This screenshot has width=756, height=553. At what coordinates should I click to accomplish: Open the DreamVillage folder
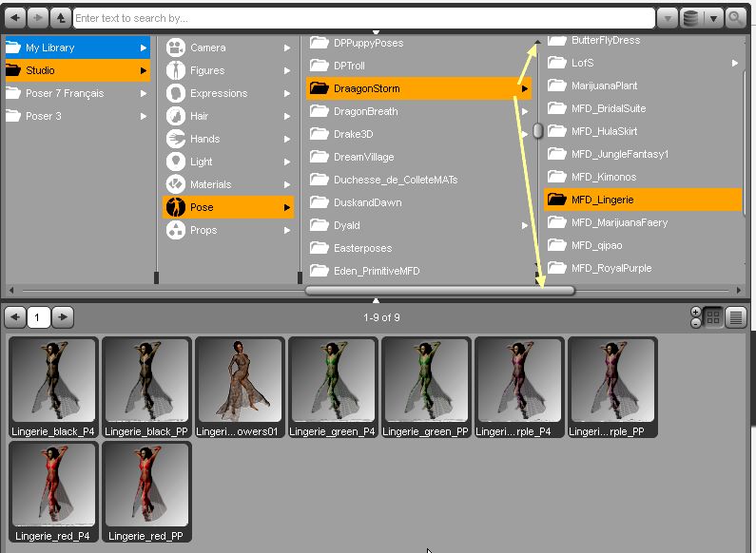coord(418,157)
